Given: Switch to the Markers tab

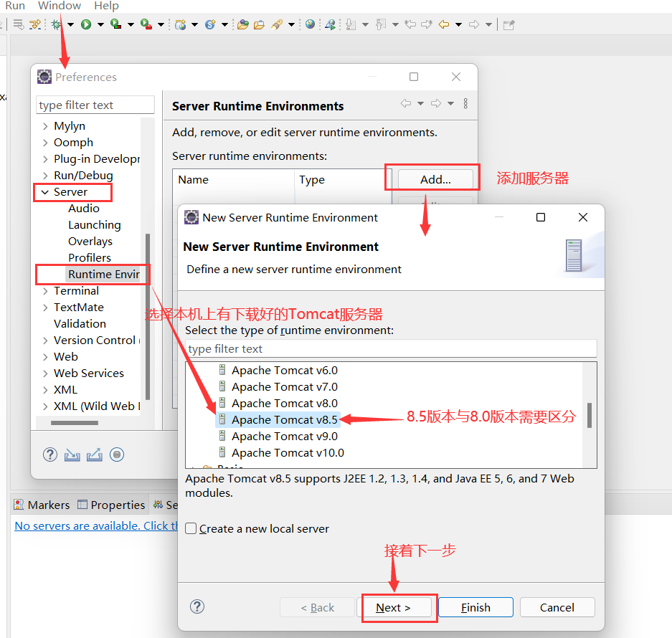Looking at the screenshot, I should [42, 505].
